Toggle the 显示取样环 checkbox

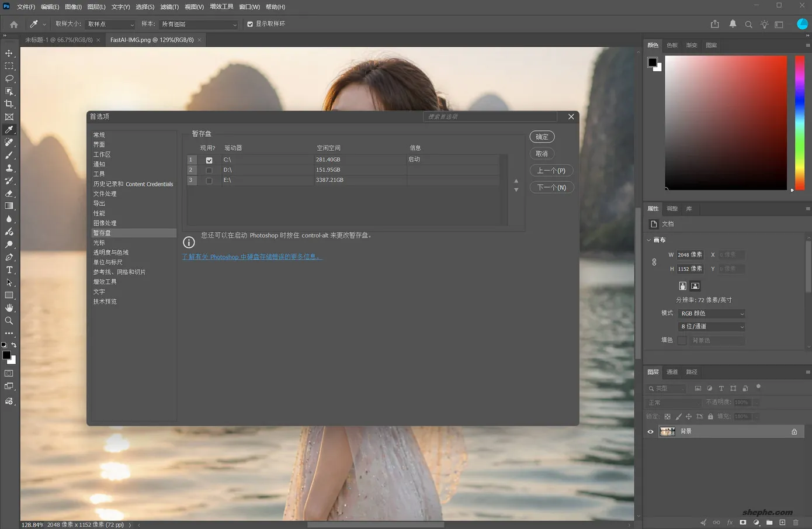[x=250, y=24]
